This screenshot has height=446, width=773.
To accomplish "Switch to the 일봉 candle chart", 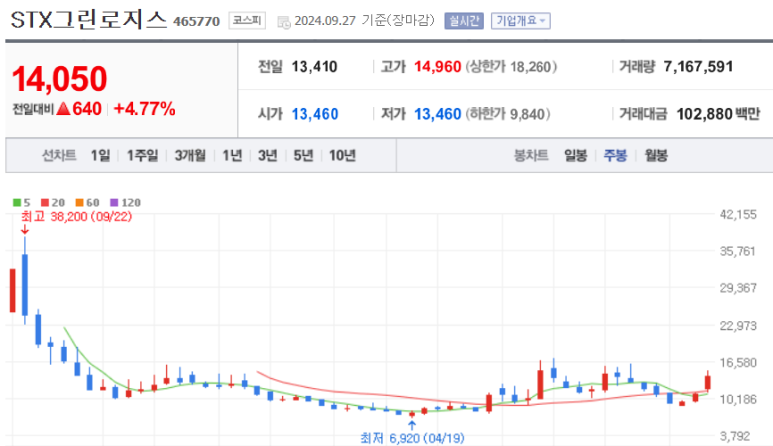I will click(x=575, y=156).
